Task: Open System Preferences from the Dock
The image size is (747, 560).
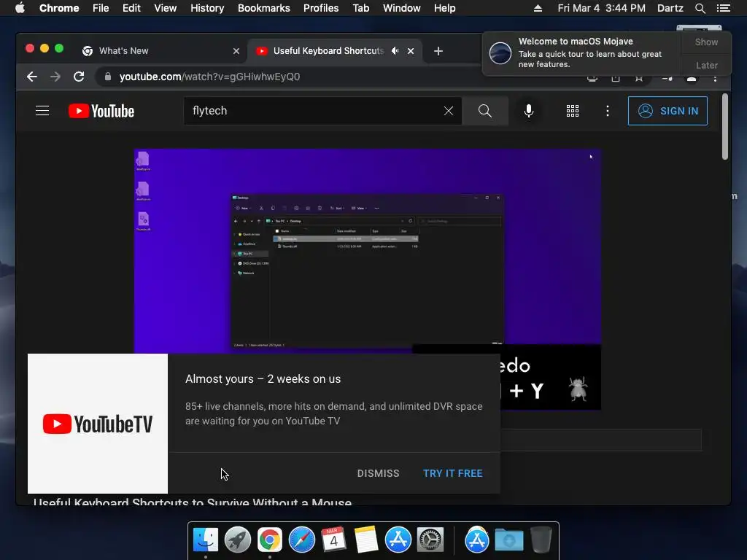Action: 430,540
